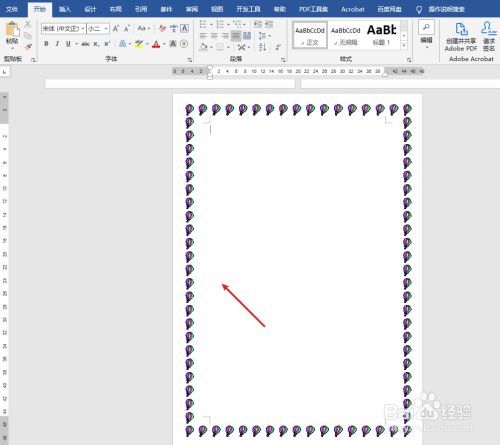Click the numbered list icon

[220, 24]
